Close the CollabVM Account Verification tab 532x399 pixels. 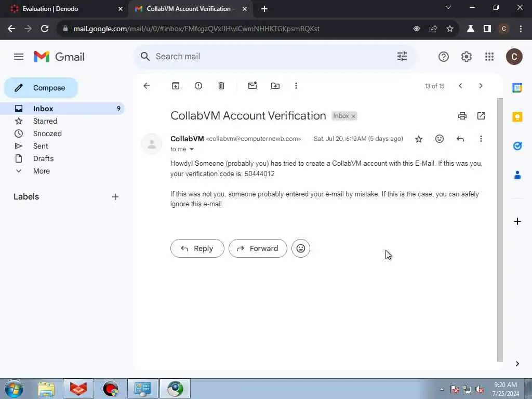pyautogui.click(x=245, y=9)
